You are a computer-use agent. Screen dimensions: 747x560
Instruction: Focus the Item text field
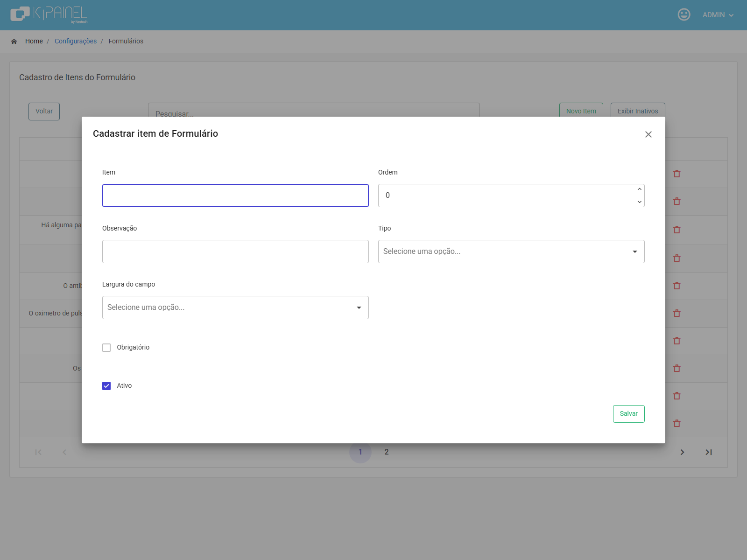click(x=235, y=196)
